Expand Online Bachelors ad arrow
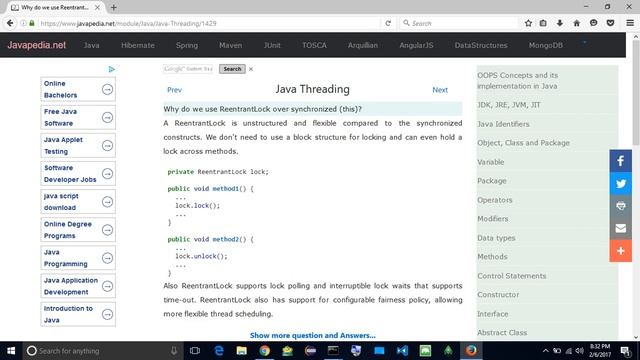 [x=107, y=89]
